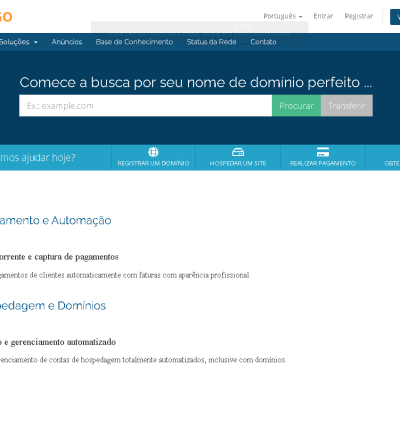Click 'captura de pagamentos' subheading text

(x=76, y=257)
